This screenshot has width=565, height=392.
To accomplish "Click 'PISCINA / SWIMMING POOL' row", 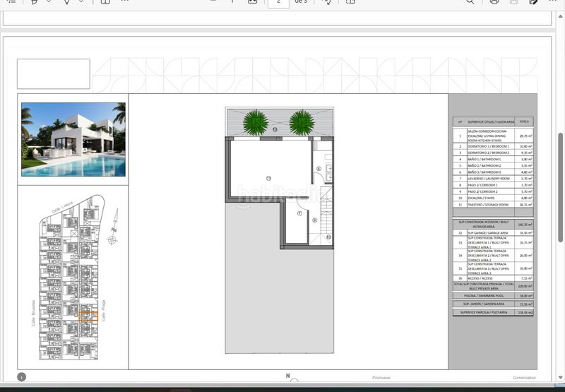I will 493,296.
